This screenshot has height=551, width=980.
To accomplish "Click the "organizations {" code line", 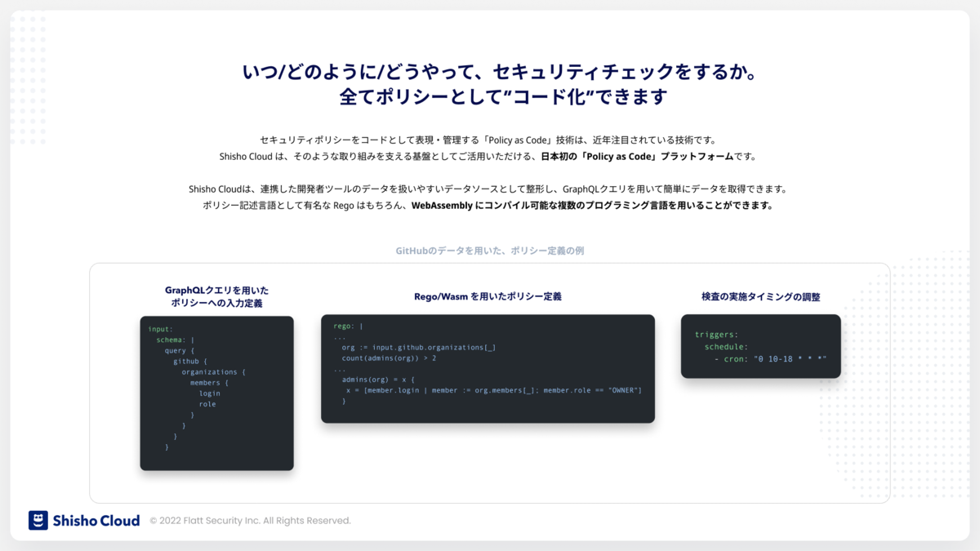I will pos(214,371).
